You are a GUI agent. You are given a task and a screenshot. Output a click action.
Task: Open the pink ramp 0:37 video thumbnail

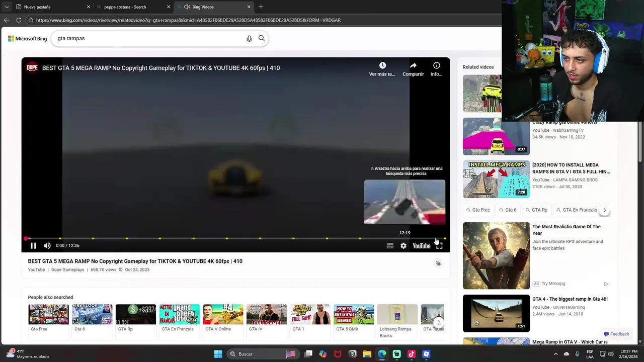pos(496,136)
